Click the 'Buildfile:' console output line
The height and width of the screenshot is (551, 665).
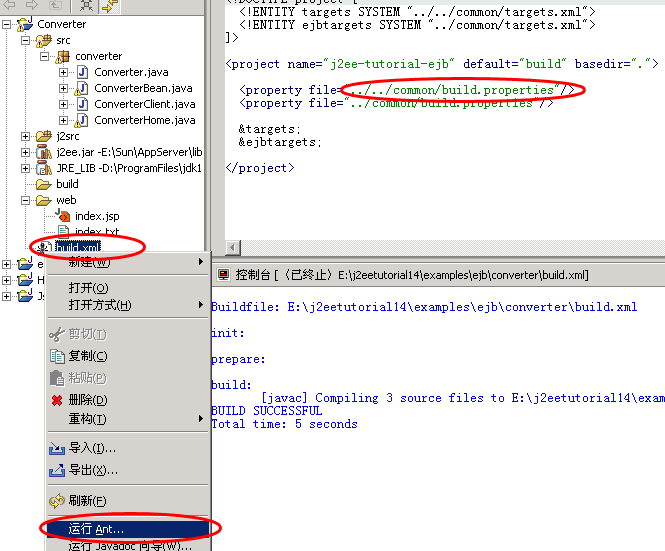click(424, 307)
